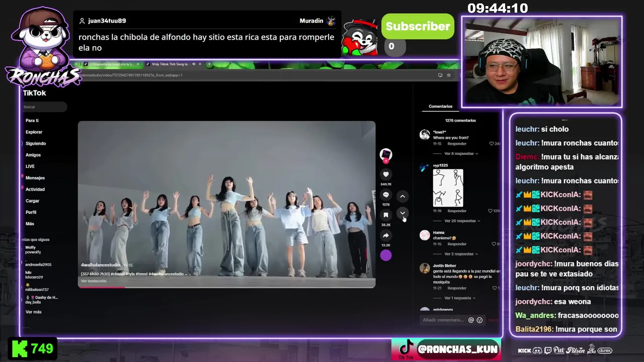Screen dimensions: 644x362
Task: Select the "Comentarios" tab
Action: [440, 107]
